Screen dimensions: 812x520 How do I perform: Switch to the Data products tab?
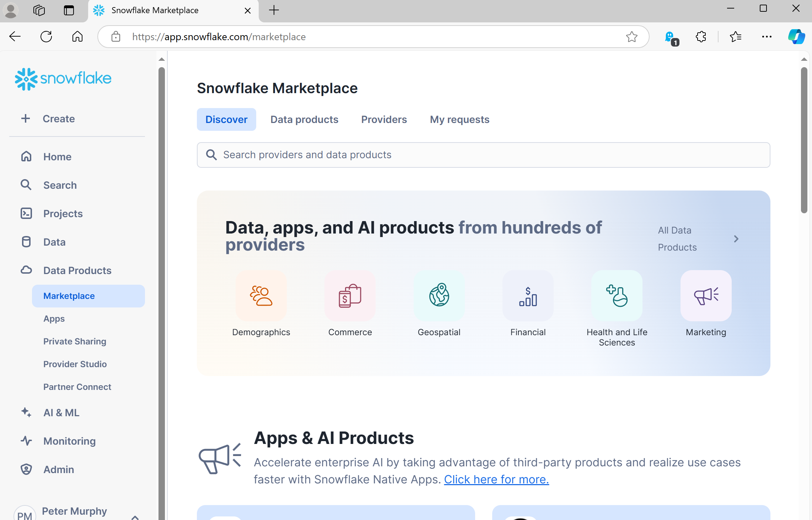point(304,119)
